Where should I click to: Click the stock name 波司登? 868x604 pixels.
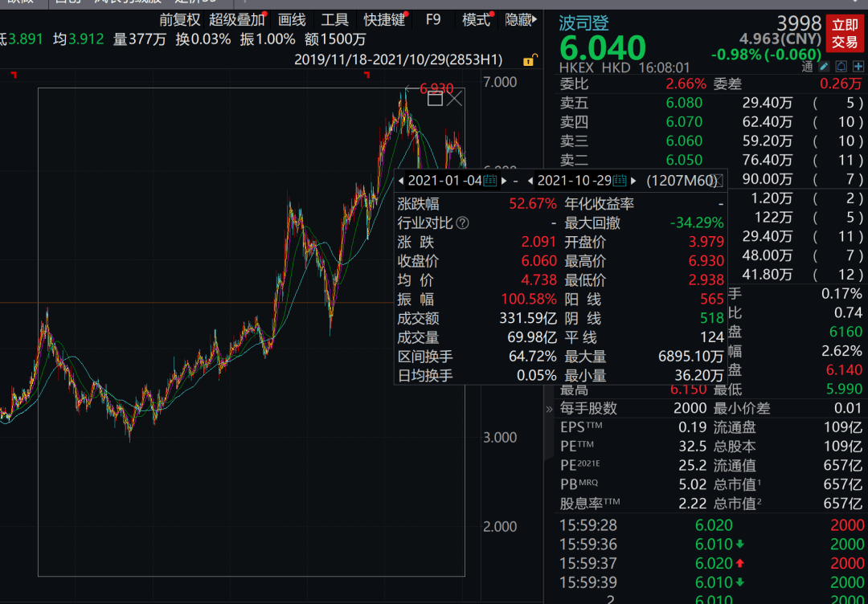coord(584,24)
